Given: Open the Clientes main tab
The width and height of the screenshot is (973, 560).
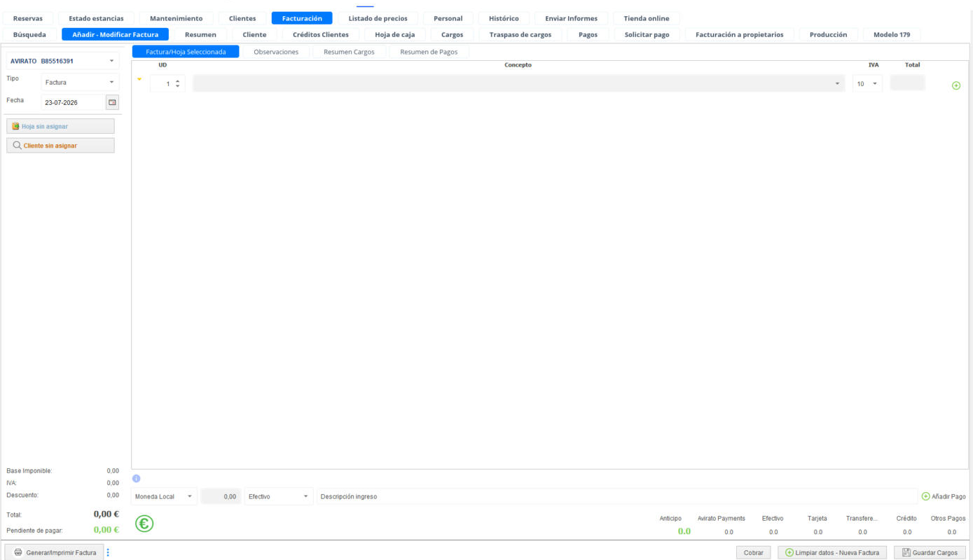Looking at the screenshot, I should (x=242, y=18).
